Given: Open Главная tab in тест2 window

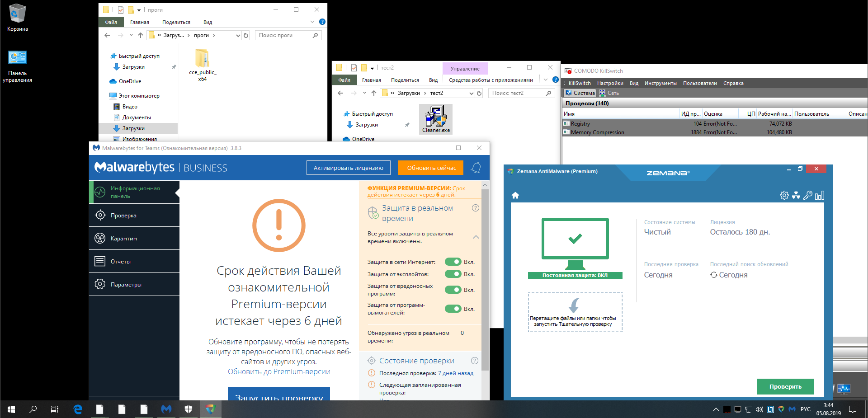Looking at the screenshot, I should click(372, 80).
